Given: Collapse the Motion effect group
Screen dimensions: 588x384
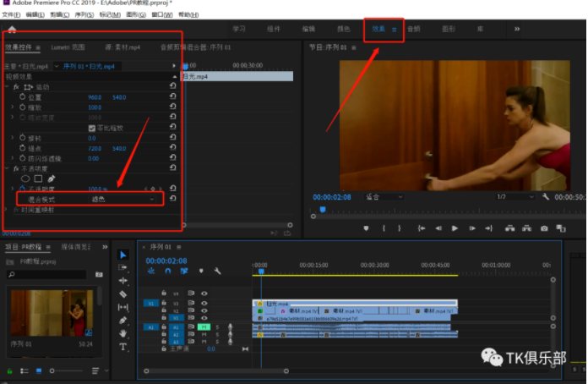Looking at the screenshot, I should tap(7, 87).
